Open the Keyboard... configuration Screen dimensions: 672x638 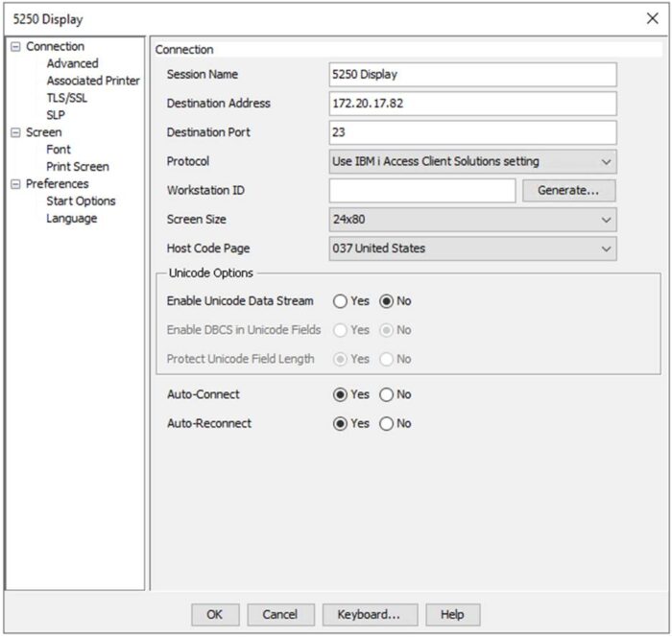point(369,615)
